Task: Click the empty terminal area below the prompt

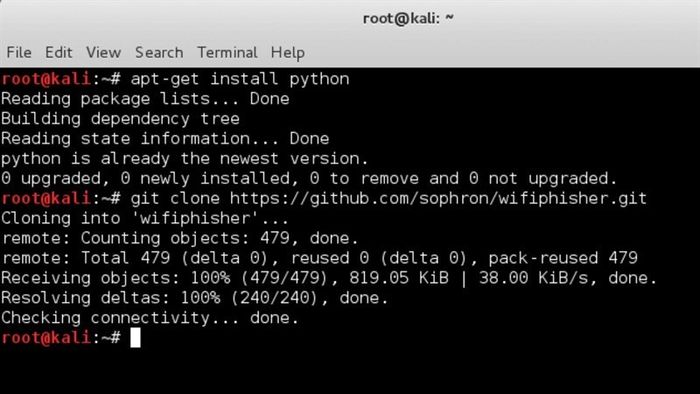Action: coord(350,370)
